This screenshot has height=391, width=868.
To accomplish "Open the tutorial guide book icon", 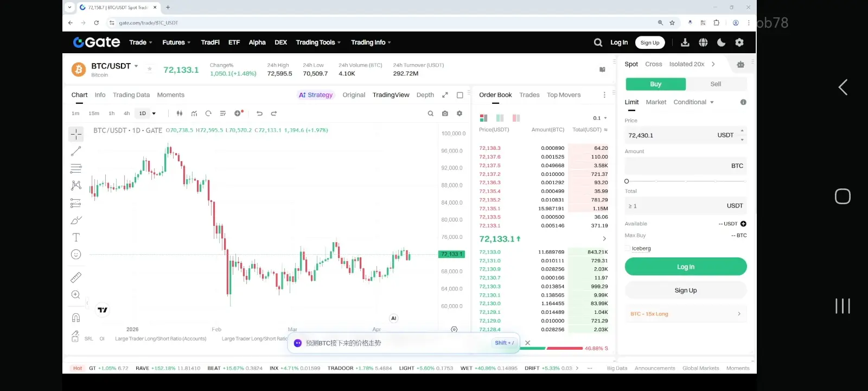I will pyautogui.click(x=602, y=70).
